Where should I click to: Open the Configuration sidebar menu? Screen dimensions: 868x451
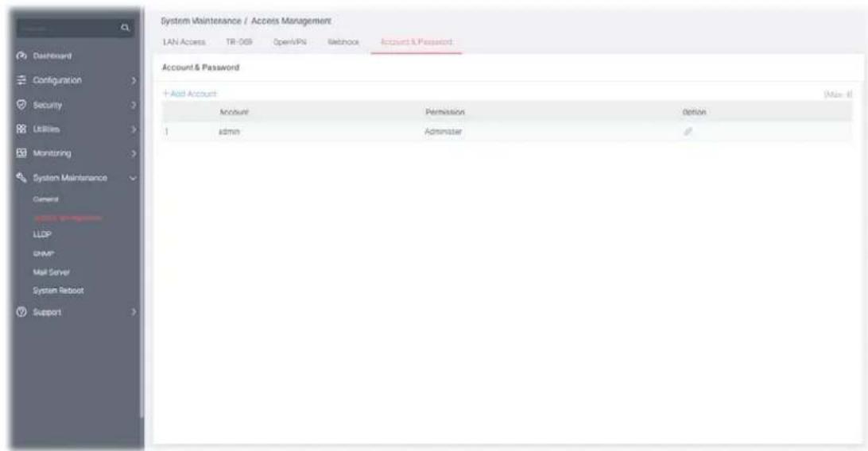[x=57, y=80]
